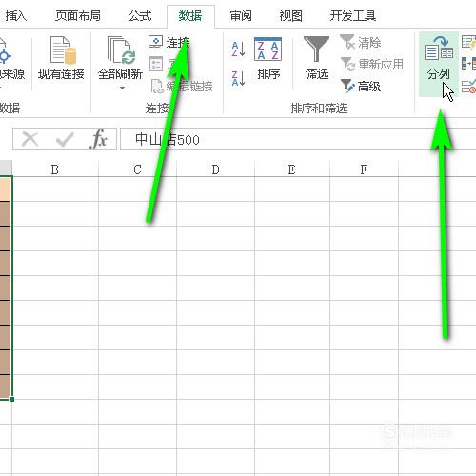Click the 全部刷新 icon
Screen dimensions: 476x476
(121, 50)
